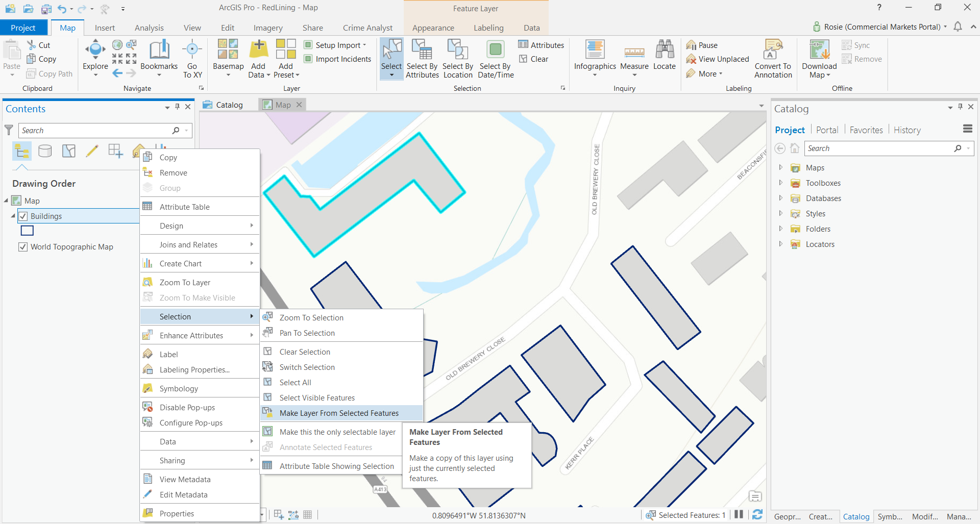Viewport: 980px width, 524px height.
Task: Collapse the Buildings layer tree node
Action: point(13,216)
